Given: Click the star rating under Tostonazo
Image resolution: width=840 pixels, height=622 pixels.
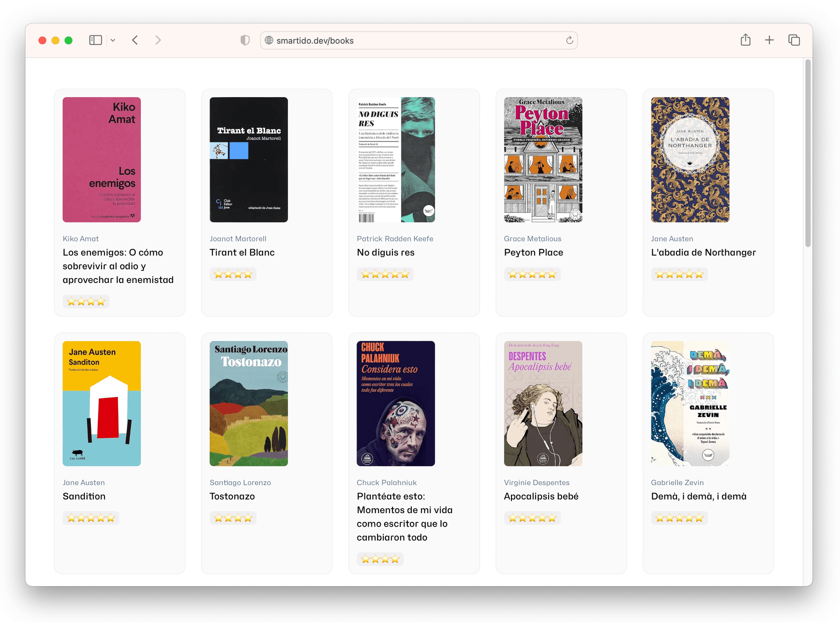Looking at the screenshot, I should pos(233,518).
